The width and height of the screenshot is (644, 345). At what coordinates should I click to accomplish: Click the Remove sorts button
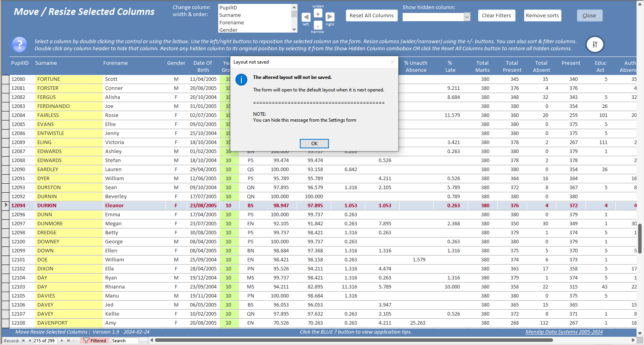[542, 16]
